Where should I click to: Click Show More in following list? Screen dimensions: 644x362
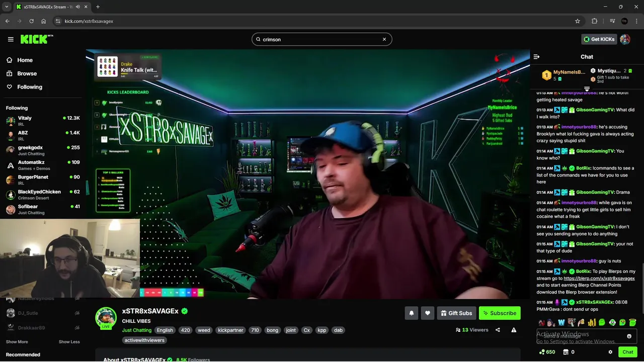(x=17, y=342)
